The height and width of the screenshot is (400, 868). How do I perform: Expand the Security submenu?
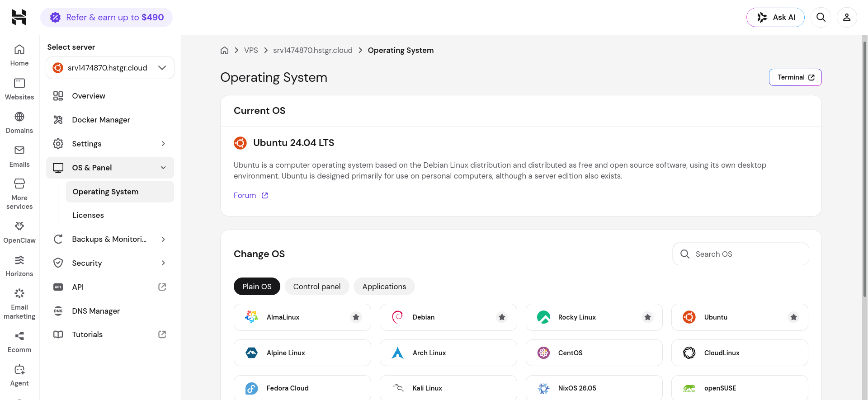click(x=110, y=263)
